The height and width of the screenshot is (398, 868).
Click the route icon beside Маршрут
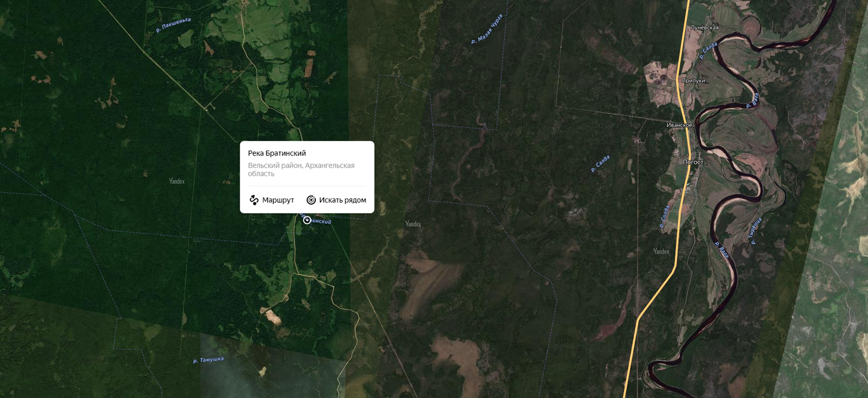pos(253,200)
